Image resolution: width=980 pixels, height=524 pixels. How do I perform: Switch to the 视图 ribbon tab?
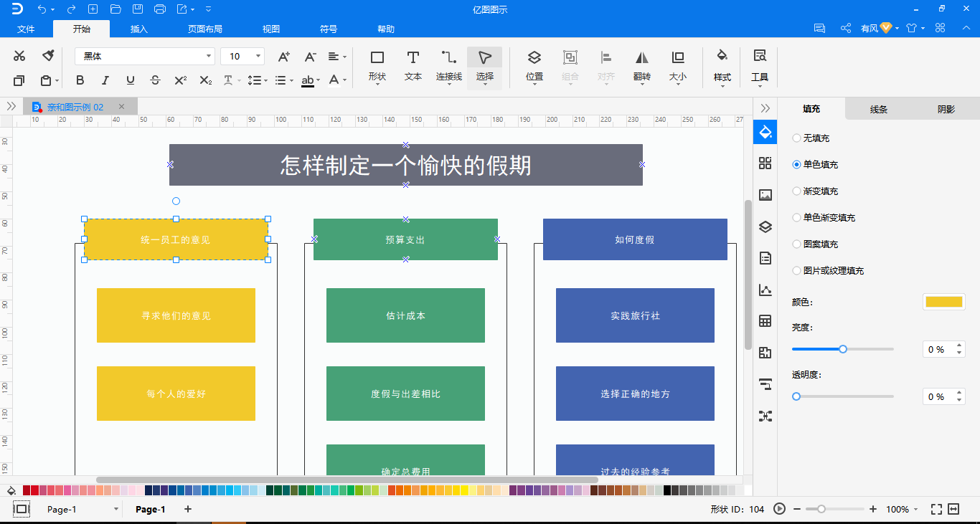tap(271, 29)
